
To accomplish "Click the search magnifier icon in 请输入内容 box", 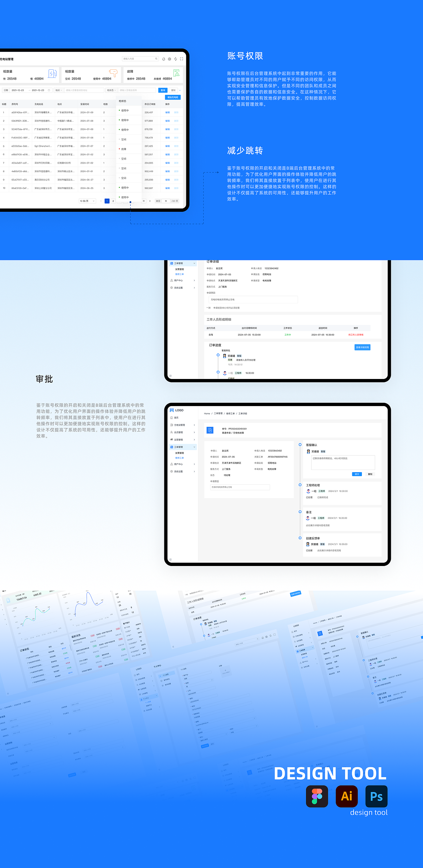I will [x=156, y=58].
